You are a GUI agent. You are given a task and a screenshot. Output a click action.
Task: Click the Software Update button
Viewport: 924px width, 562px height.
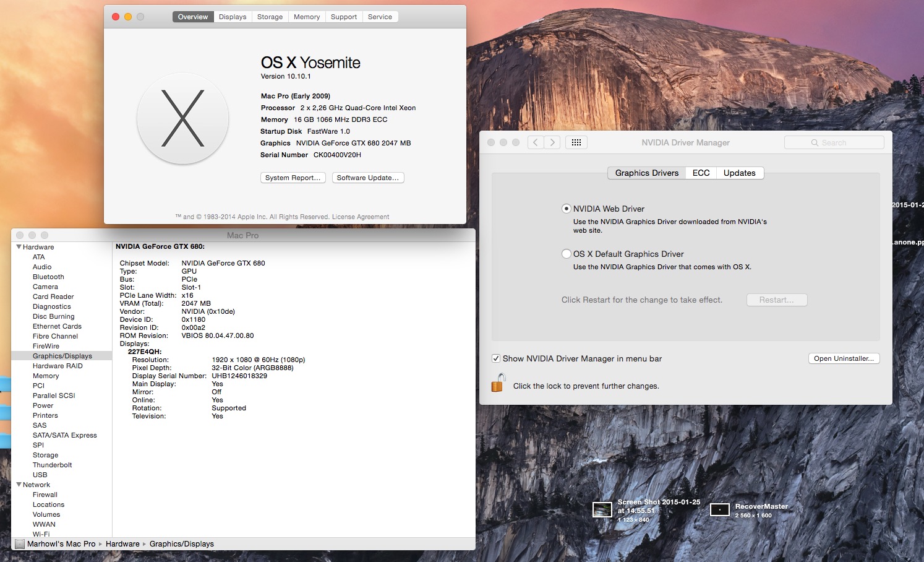click(x=368, y=178)
